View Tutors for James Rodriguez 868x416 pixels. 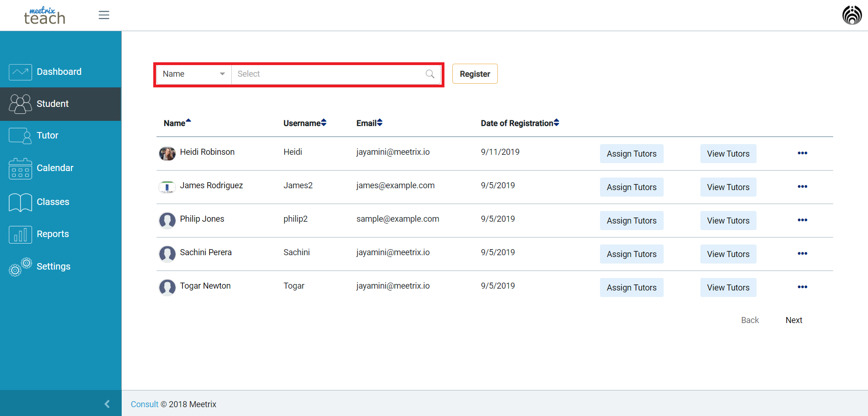click(728, 187)
